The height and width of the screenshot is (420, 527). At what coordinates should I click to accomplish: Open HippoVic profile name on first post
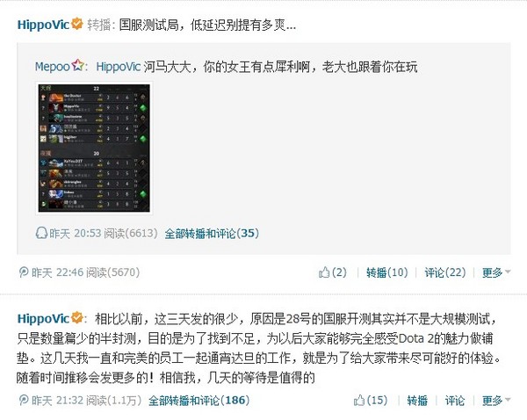(x=43, y=25)
